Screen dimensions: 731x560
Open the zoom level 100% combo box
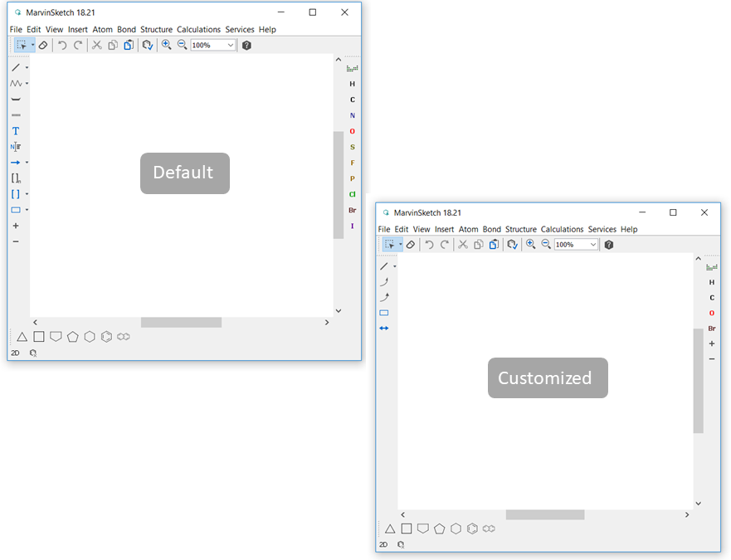click(212, 45)
